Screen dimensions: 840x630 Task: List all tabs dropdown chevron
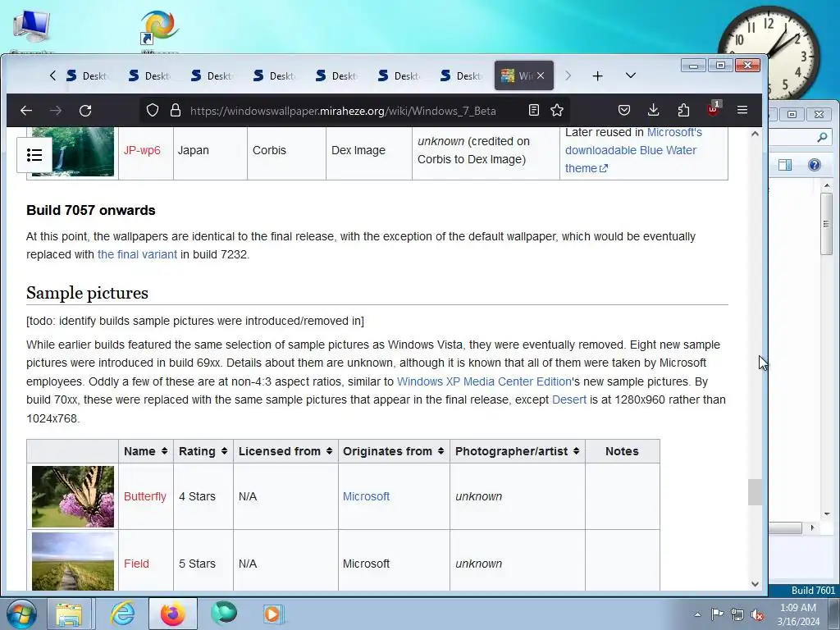[x=631, y=75]
